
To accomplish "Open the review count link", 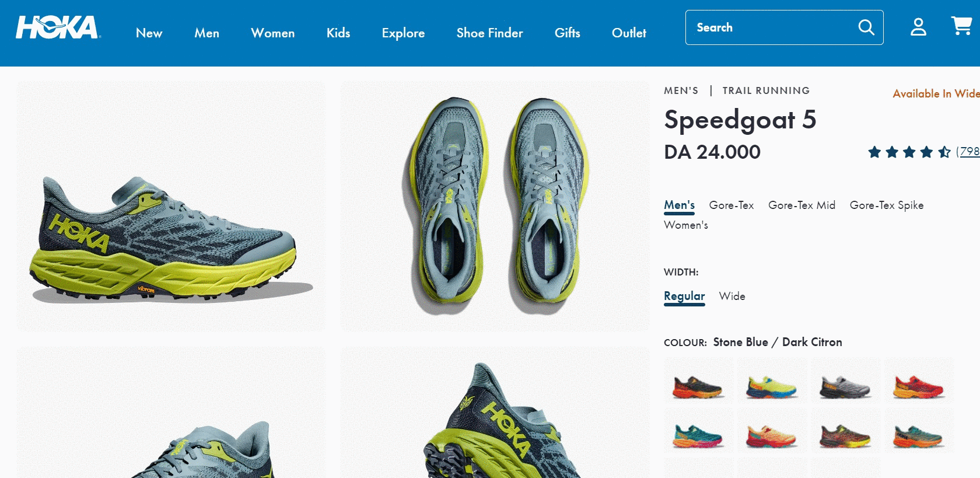I will (x=968, y=152).
